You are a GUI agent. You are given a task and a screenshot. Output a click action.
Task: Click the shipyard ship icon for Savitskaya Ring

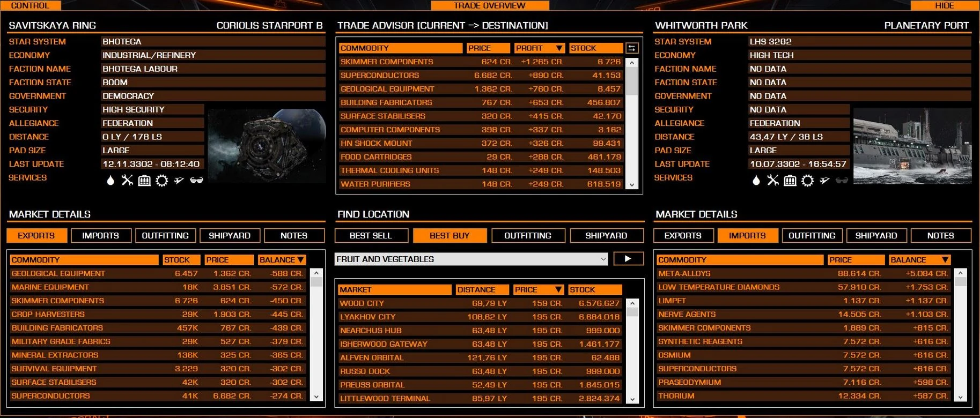179,181
